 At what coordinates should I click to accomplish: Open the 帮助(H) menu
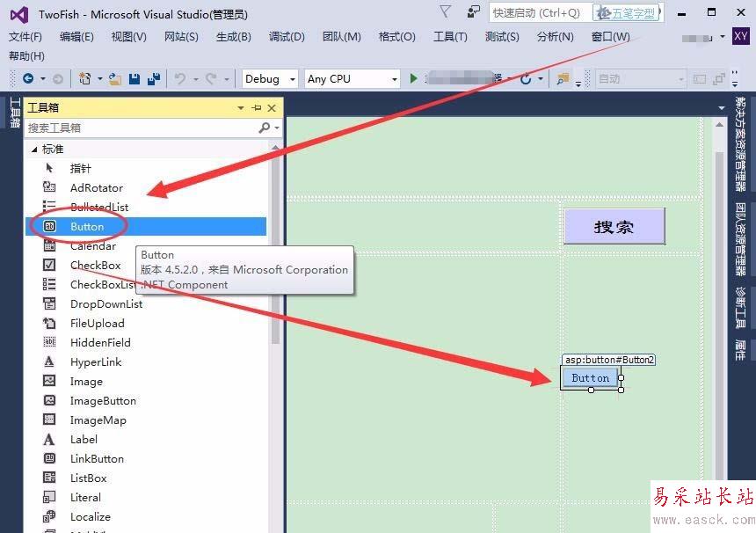[x=26, y=56]
